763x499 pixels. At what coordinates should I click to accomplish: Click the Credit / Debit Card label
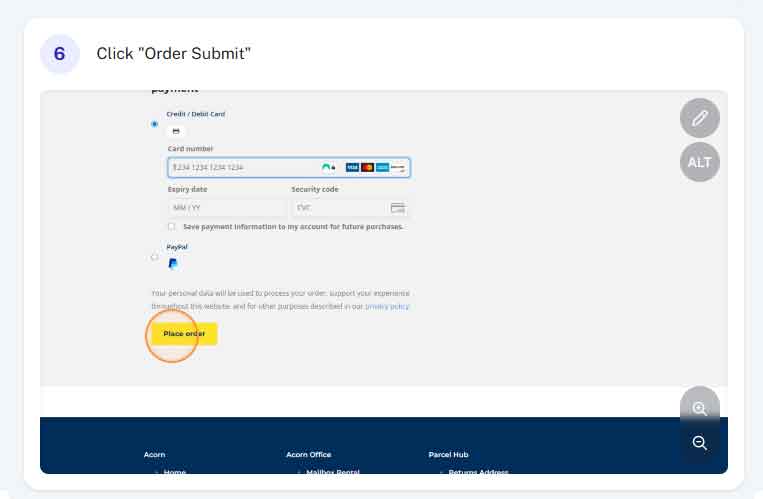point(196,114)
